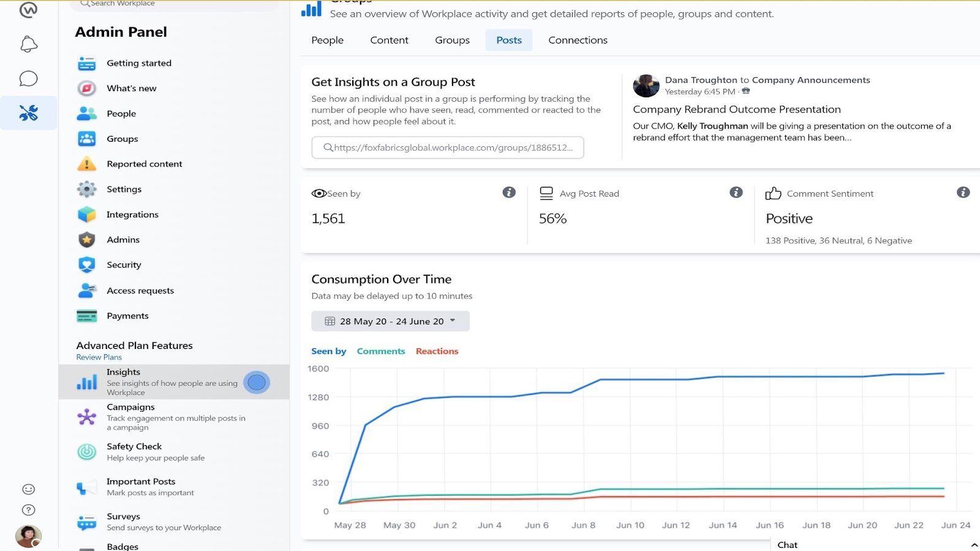The height and width of the screenshot is (551, 980).
Task: Click the Positive sentiment value
Action: click(789, 219)
